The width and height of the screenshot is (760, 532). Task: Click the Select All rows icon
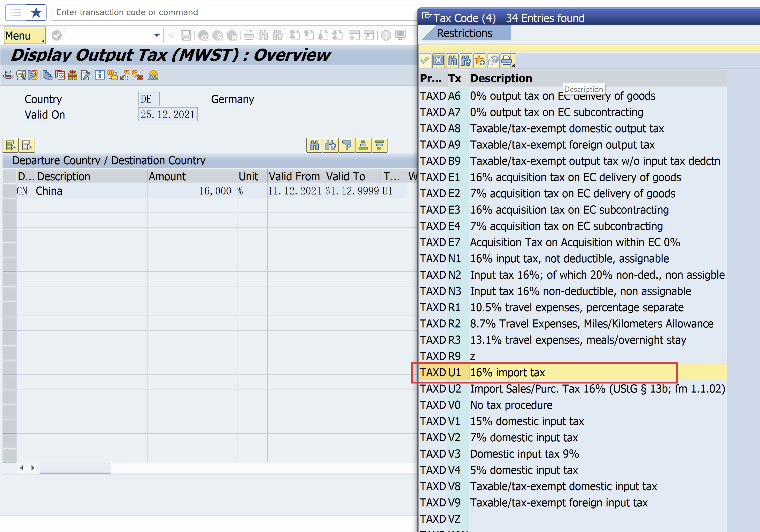[11, 145]
